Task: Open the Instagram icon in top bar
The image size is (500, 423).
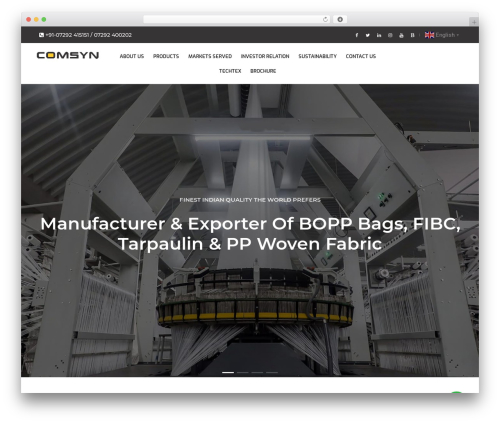Action: point(390,35)
